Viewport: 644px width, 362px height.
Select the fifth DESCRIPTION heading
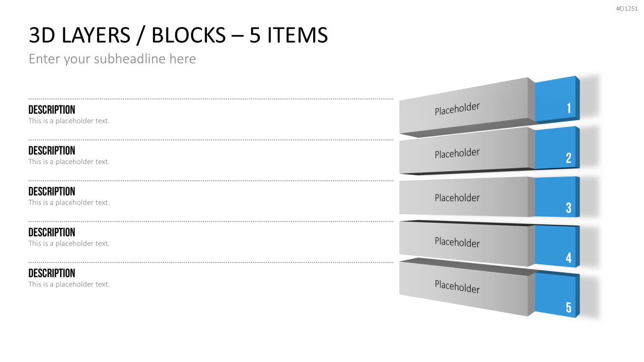pyautogui.click(x=52, y=273)
